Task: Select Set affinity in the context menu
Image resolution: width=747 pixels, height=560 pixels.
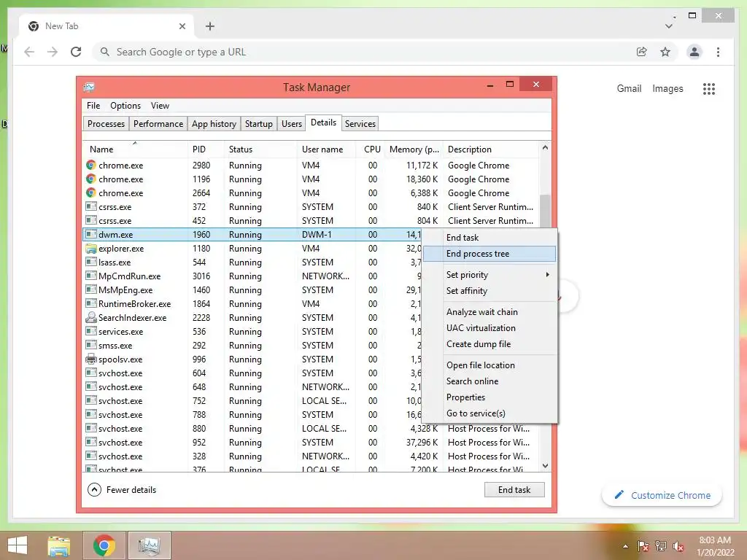Action: 489,291
